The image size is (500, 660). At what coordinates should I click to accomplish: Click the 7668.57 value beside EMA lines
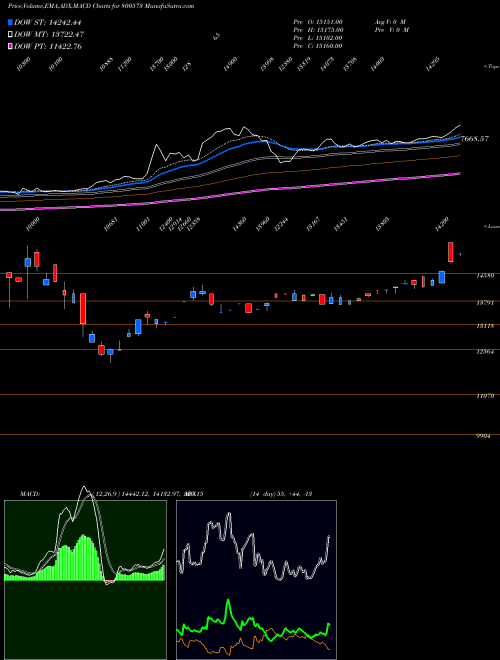click(475, 138)
